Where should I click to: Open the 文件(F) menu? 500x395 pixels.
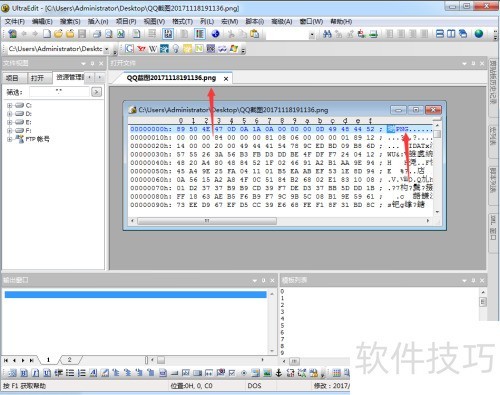click(15, 22)
